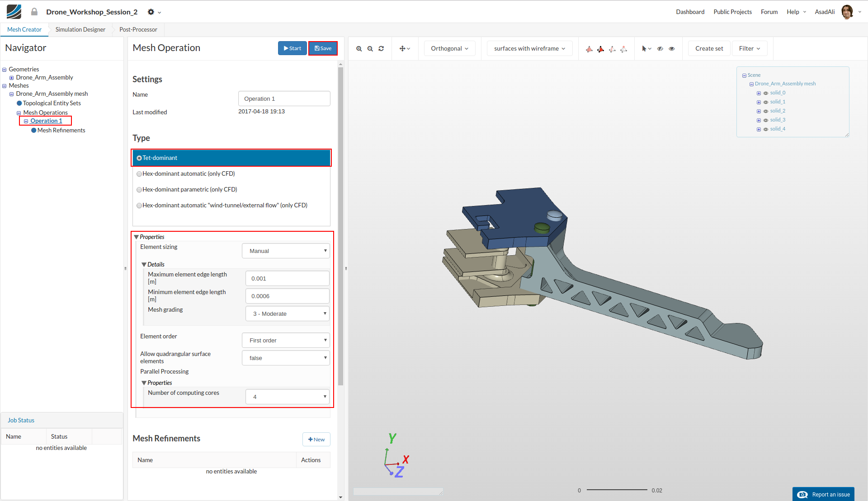868x501 pixels.
Task: Select Hex-dominant automatic (only CFD) option
Action: 139,174
